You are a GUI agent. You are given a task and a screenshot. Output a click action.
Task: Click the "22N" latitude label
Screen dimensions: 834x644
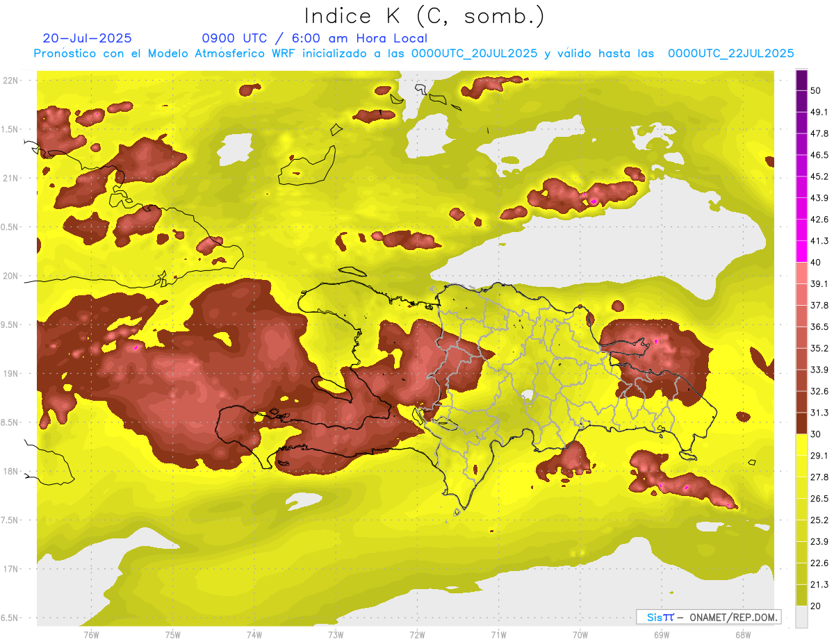tap(10, 81)
